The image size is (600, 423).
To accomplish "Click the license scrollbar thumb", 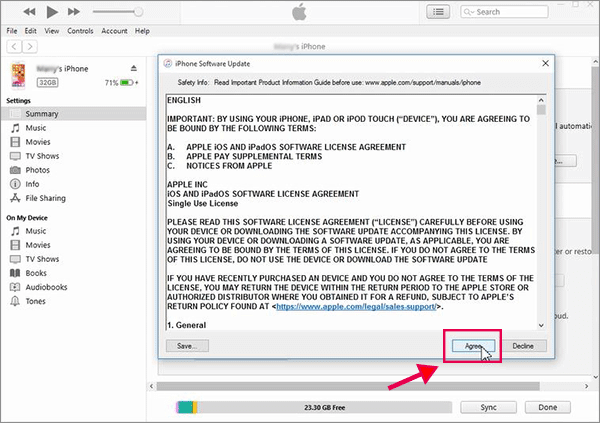I will click(541, 110).
